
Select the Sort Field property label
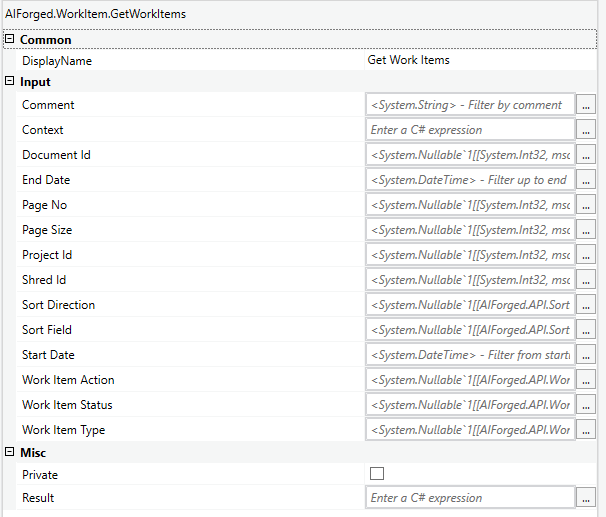[47, 330]
